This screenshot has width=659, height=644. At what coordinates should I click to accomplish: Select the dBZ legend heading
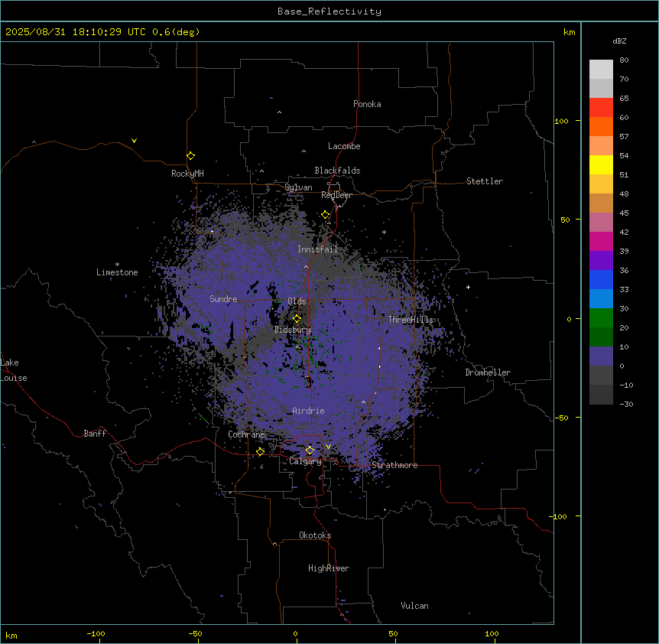point(619,41)
